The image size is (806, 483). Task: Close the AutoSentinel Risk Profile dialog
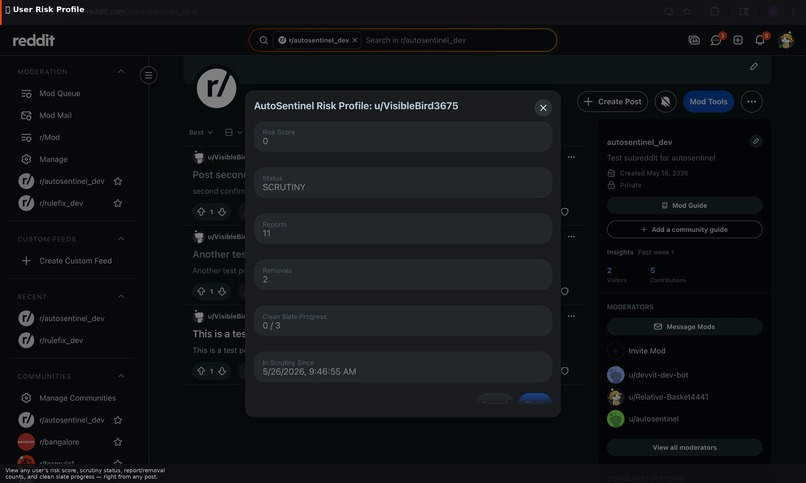[x=543, y=108]
